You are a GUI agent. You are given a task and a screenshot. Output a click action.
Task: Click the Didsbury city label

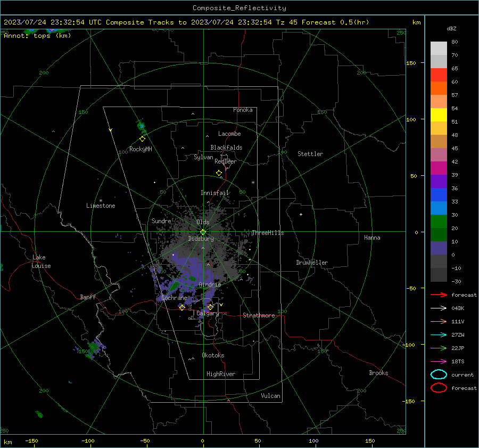[x=201, y=239]
